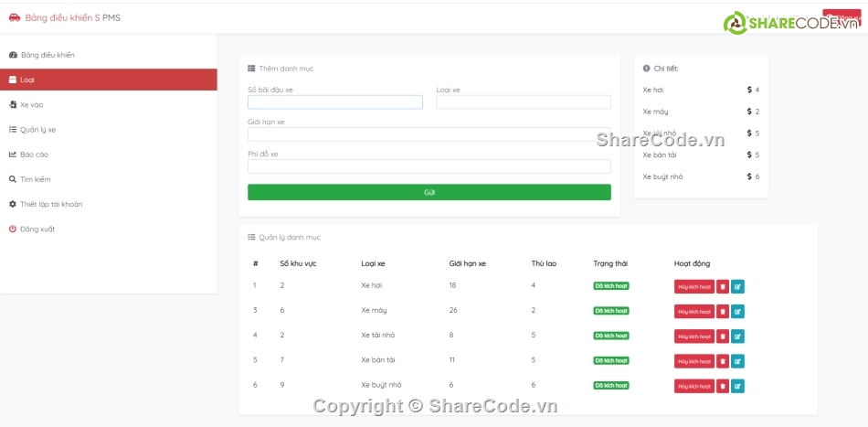Viewport: 868px width, 427px height.
Task: Click Hủy kích hoạt for Xe máy
Action: tap(694, 312)
